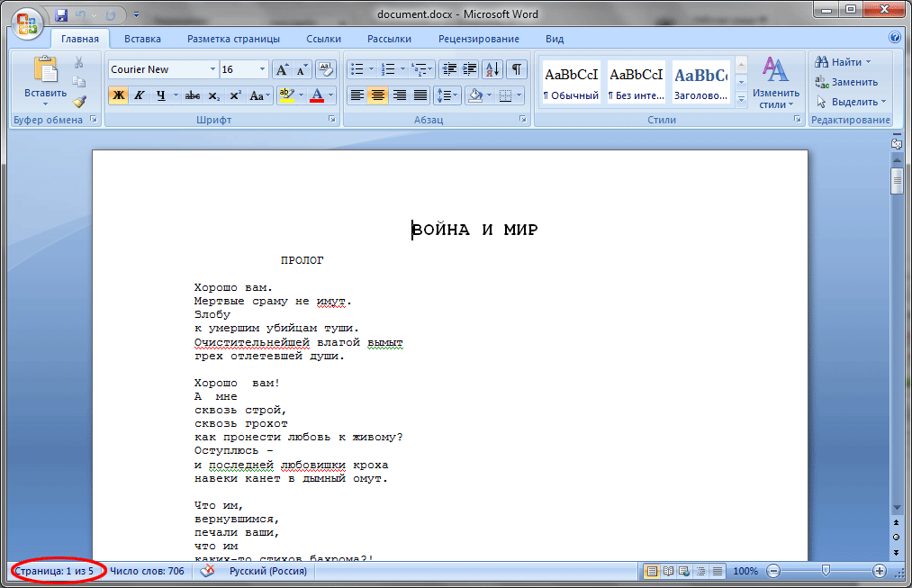
Task: Click the bulleted list icon
Action: coord(357,69)
